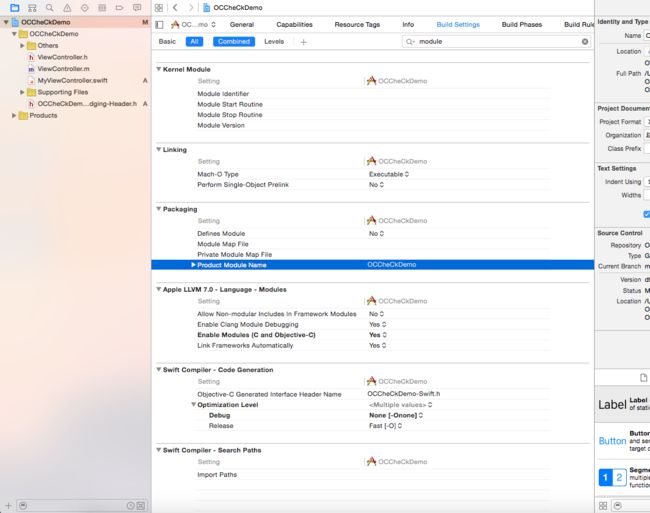Viewport: 650px width, 513px height.
Task: Expand the Products folder
Action: 14,115
